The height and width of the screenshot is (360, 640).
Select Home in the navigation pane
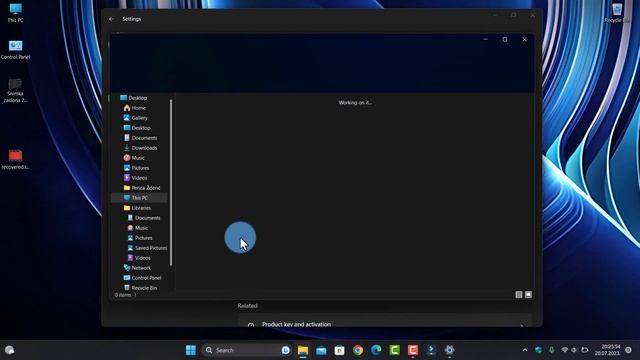[135, 108]
